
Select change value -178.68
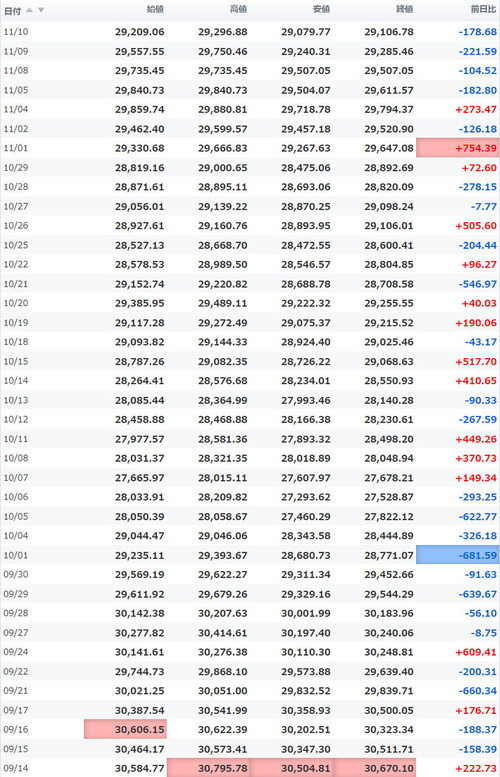(478, 32)
